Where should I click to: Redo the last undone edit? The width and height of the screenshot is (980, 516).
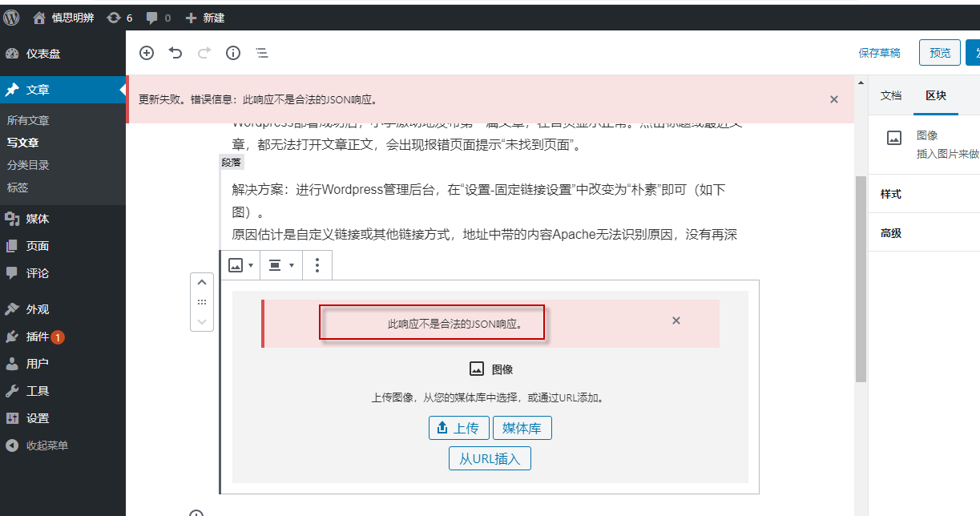pos(204,53)
